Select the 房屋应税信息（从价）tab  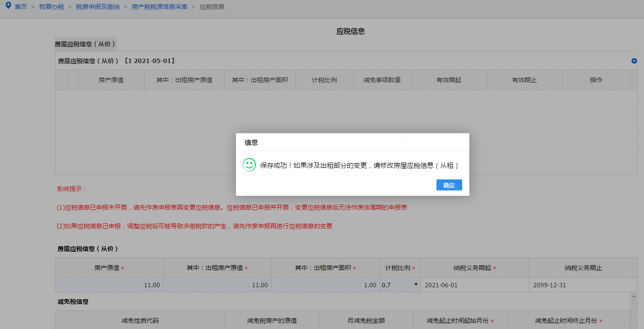pyautogui.click(x=85, y=44)
